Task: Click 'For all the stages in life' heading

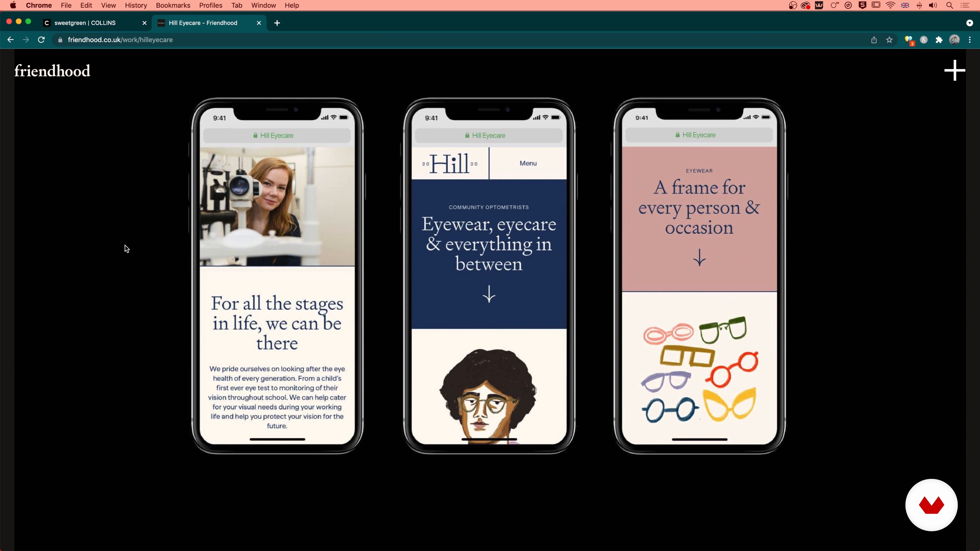Action: coord(277,323)
